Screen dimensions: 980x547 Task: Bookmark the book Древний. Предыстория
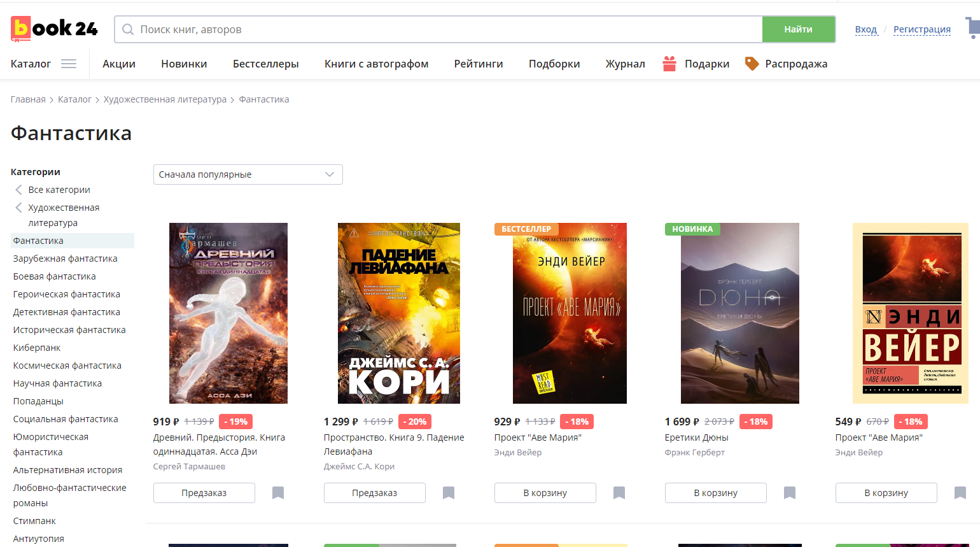click(278, 493)
